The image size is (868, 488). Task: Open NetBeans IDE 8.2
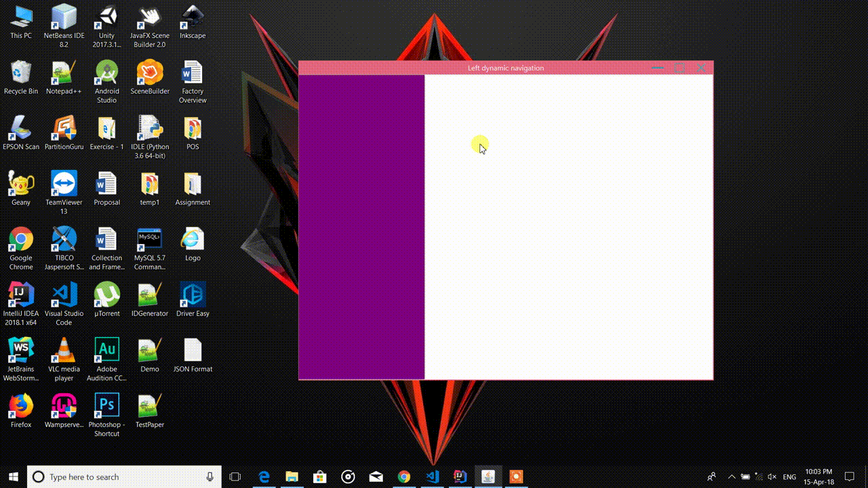tap(64, 17)
